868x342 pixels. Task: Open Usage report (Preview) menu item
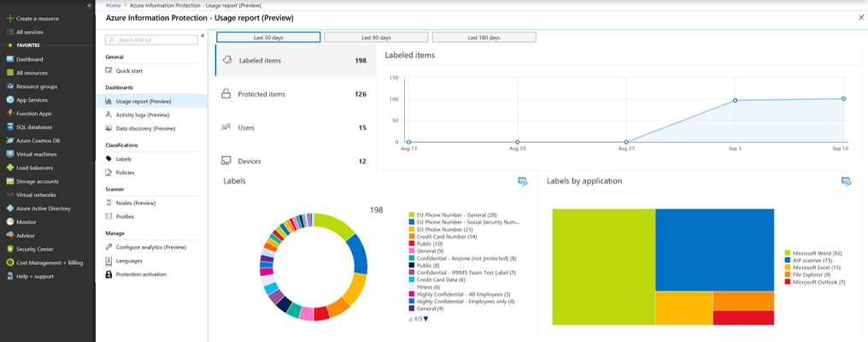coord(152,102)
